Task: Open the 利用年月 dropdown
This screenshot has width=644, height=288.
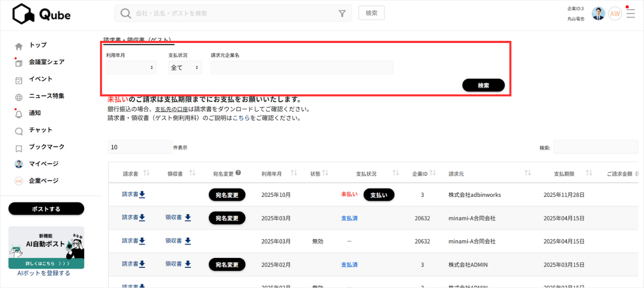Action: tap(131, 67)
